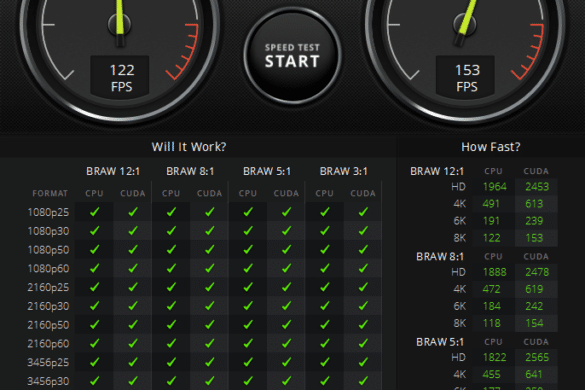Click the 'How Fast?' panel heading
Viewport: 585px width, 390px height.
point(491,147)
